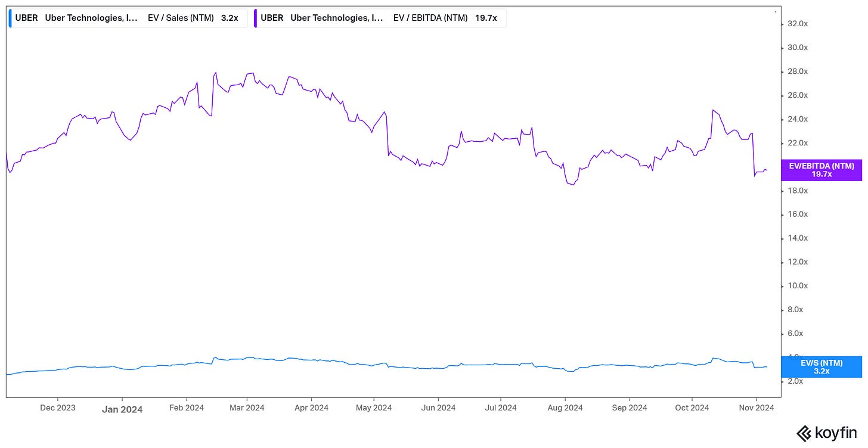
Task: Click the EV / EBITDA (NTM) legend chip
Action: (380, 18)
